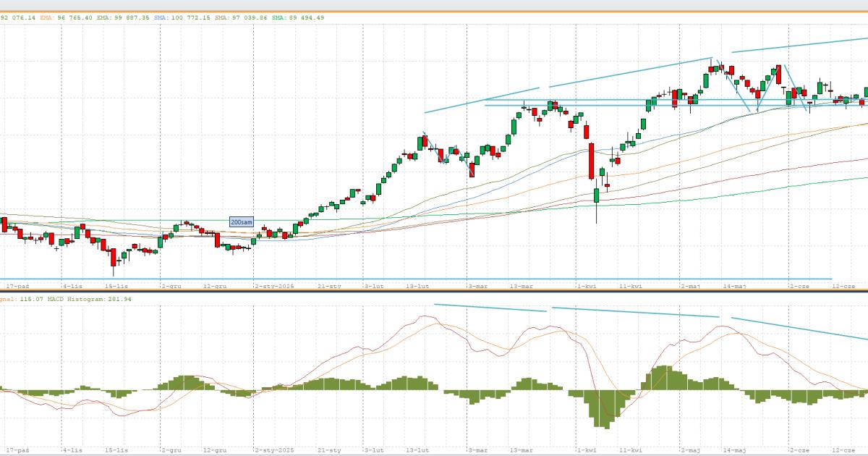
Task: Click 13-mar on the bottom MACD date axis
Action: click(x=523, y=449)
